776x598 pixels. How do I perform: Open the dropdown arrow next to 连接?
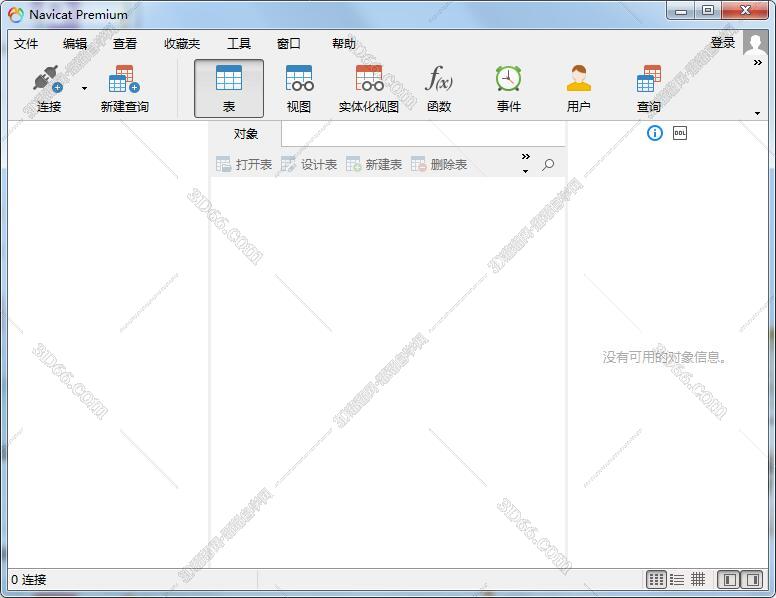click(84, 89)
